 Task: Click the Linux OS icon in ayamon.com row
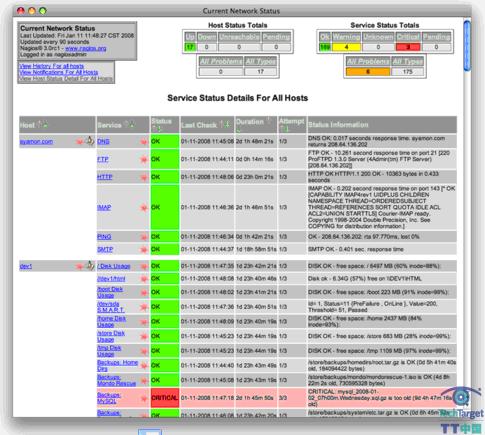(90, 141)
